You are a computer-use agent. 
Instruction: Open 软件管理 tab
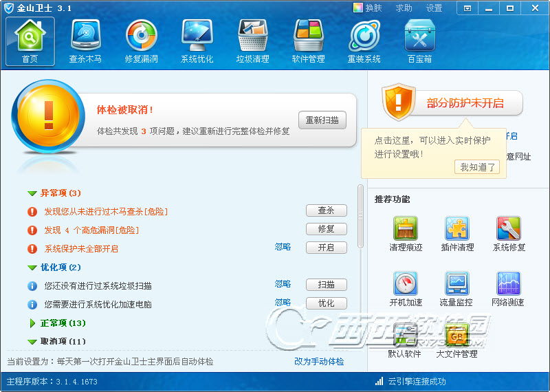[x=308, y=41]
